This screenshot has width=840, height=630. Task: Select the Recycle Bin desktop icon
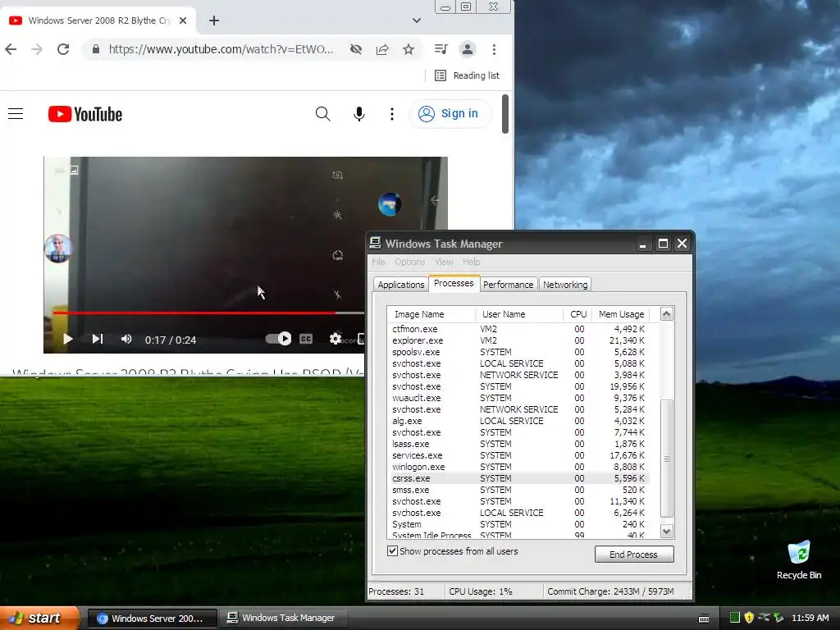pos(799,559)
